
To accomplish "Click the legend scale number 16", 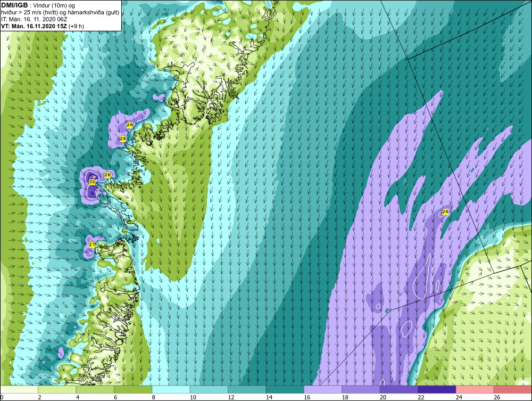I will [x=307, y=397].
